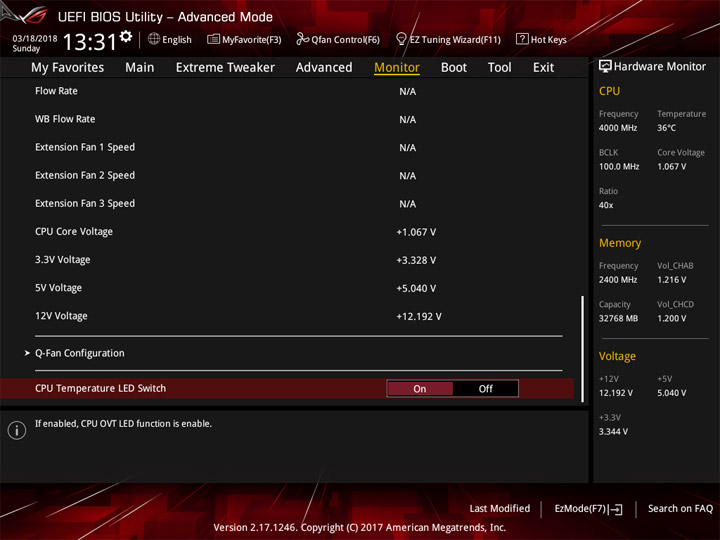Select the 12V Voltage row
This screenshot has height=540, width=720.
287,316
